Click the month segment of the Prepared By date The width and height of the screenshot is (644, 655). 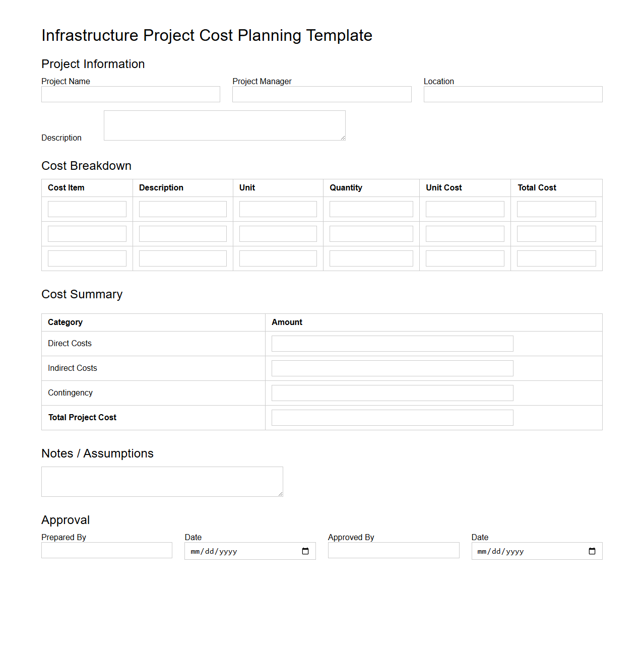click(x=195, y=551)
